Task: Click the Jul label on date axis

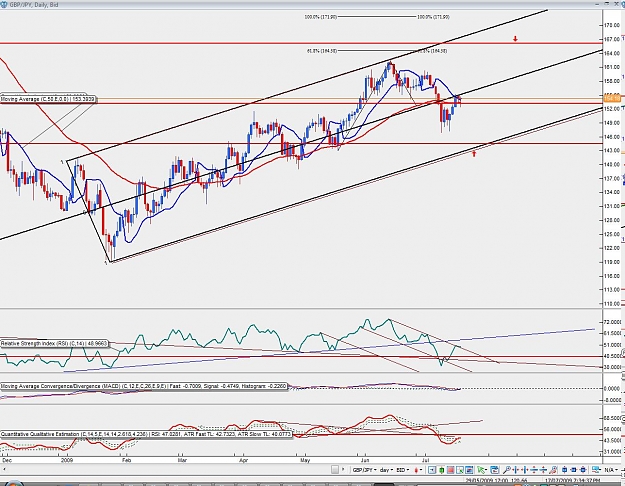Action: [x=425, y=460]
